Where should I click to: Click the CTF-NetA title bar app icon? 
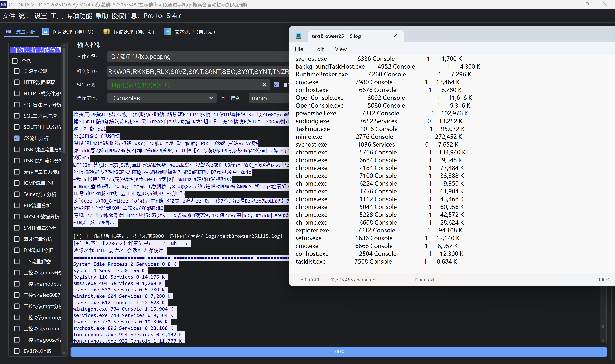coord(4,4)
